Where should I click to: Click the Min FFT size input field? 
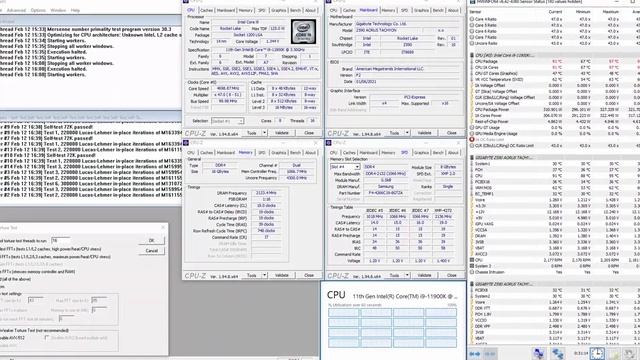pyautogui.click(x=36, y=300)
